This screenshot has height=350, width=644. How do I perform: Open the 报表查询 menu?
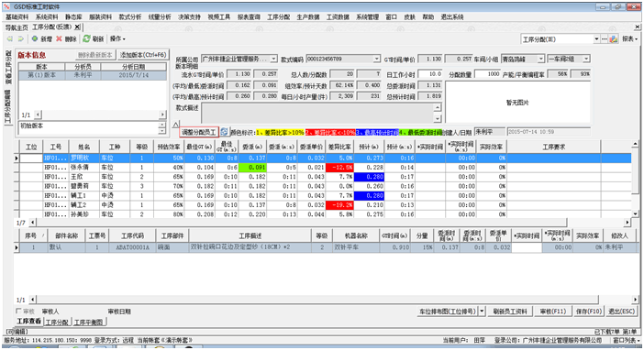[249, 17]
